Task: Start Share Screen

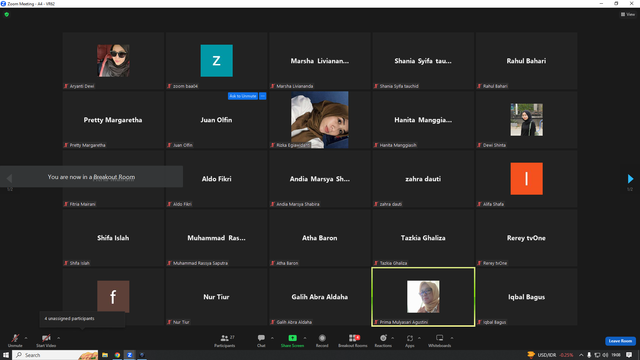Action: pyautogui.click(x=292, y=340)
